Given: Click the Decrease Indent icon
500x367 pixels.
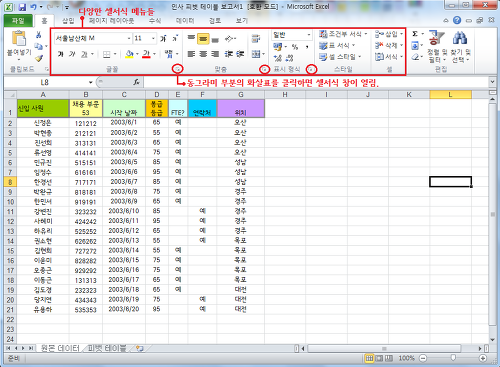Looking at the screenshot, I should 229,54.
